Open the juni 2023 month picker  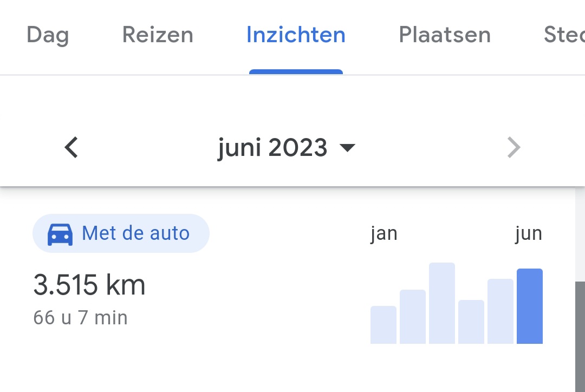pyautogui.click(x=273, y=147)
